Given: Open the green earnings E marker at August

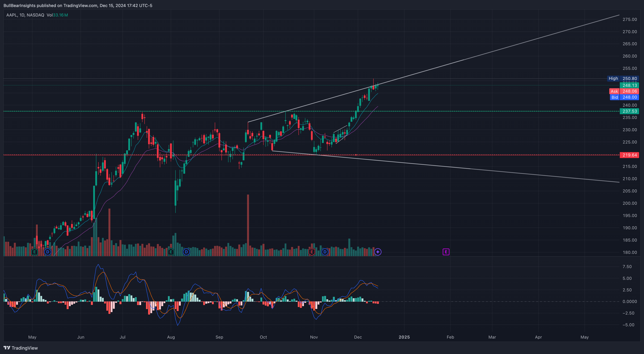Looking at the screenshot, I should (171, 252).
